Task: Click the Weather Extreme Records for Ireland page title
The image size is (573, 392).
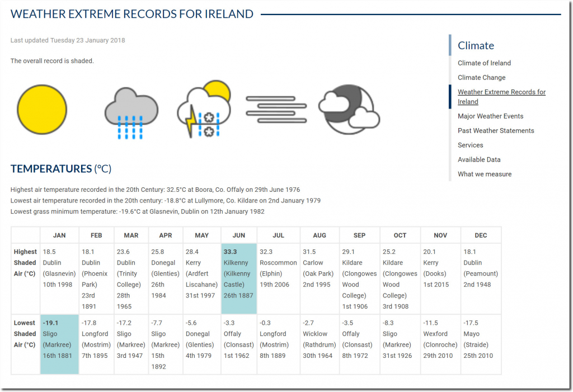Action: (132, 14)
